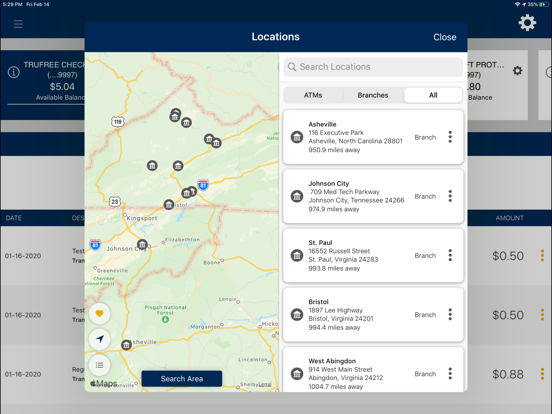Tap the favorites heart icon on map
Screen dimensions: 552x414
click(100, 313)
